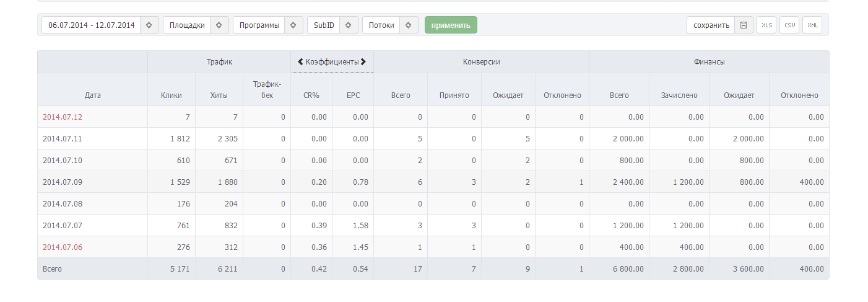Click the сохранить button
Screen dimensions: 868x302
point(711,25)
